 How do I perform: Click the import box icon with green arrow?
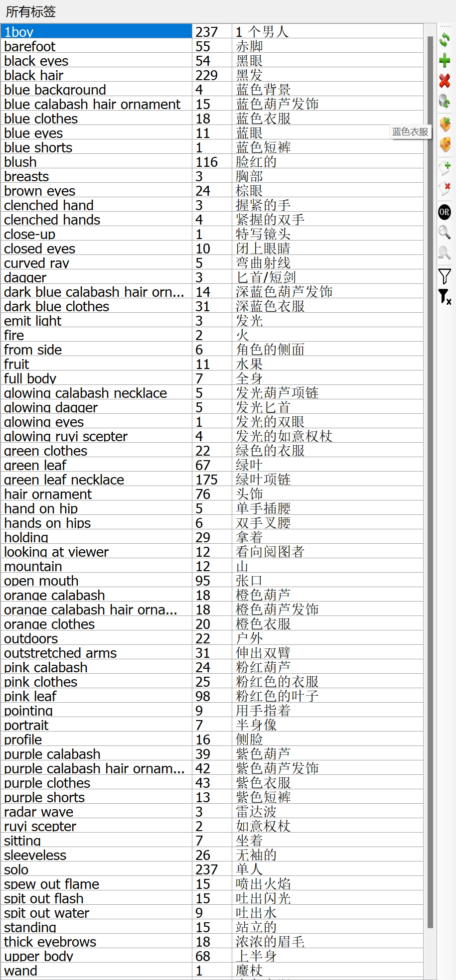(445, 124)
